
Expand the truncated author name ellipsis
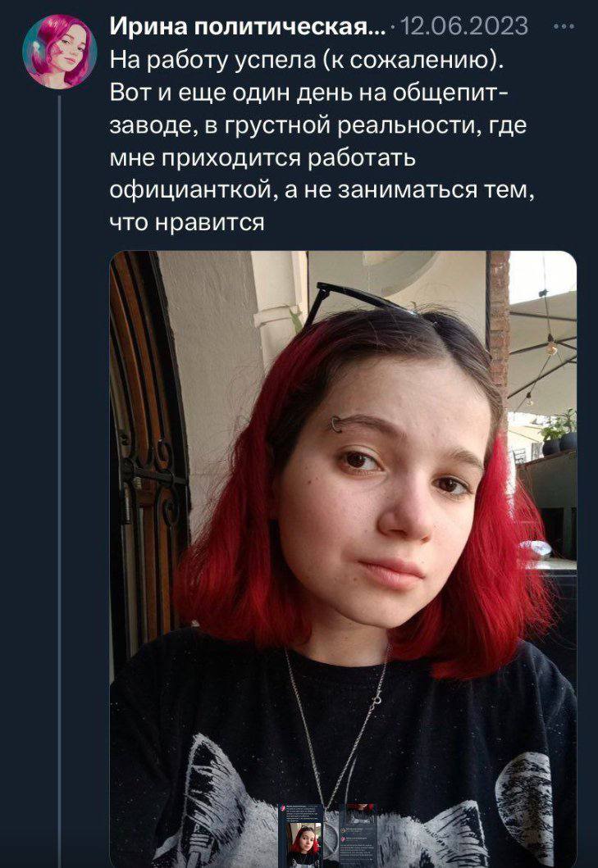(x=378, y=28)
